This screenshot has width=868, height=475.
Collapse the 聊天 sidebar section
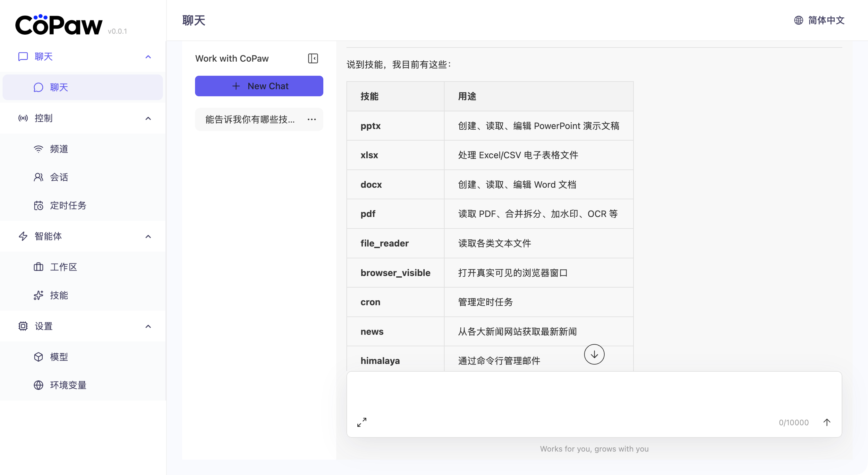(148, 56)
